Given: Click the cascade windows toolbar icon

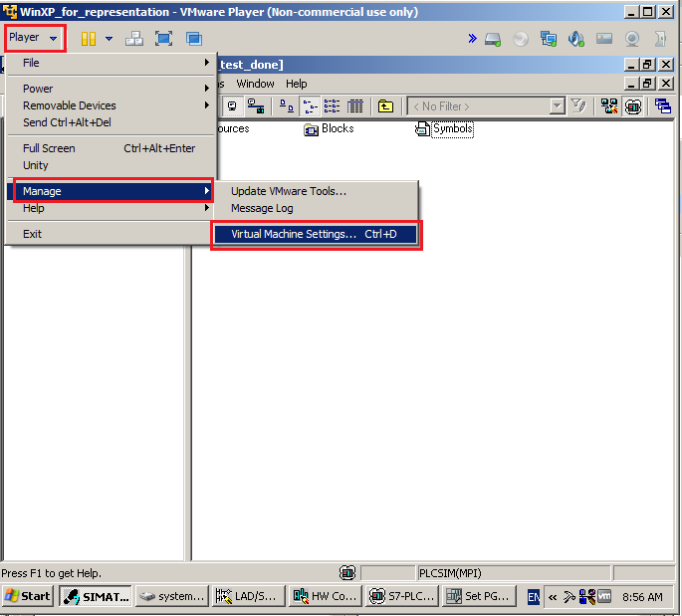Looking at the screenshot, I should click(x=663, y=106).
